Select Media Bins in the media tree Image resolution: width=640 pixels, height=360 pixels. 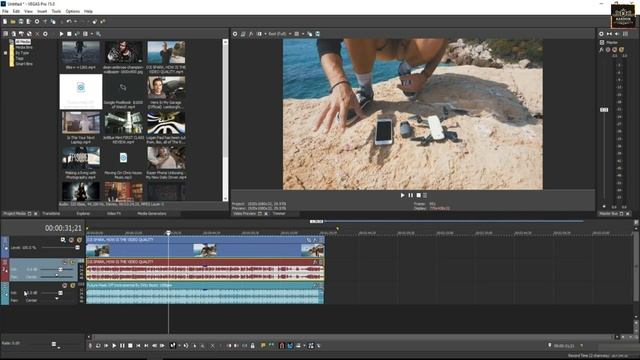tap(24, 47)
